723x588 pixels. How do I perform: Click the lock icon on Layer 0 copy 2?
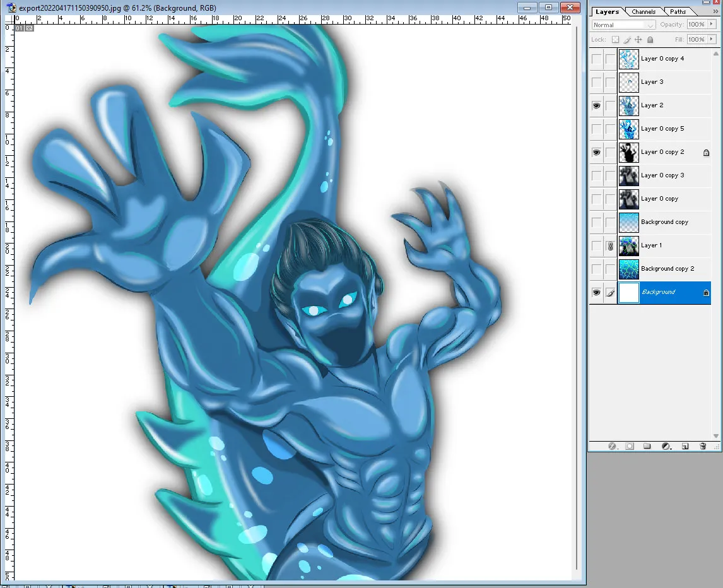tap(706, 153)
